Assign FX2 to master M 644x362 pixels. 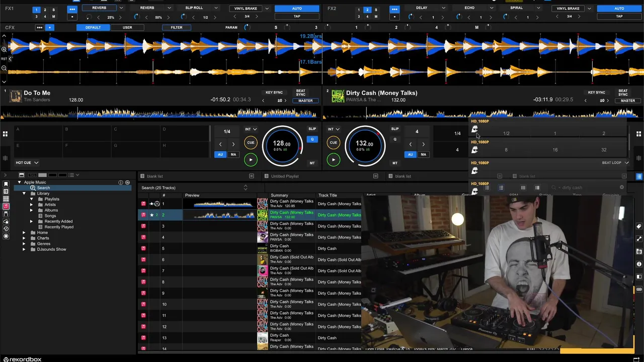376,17
